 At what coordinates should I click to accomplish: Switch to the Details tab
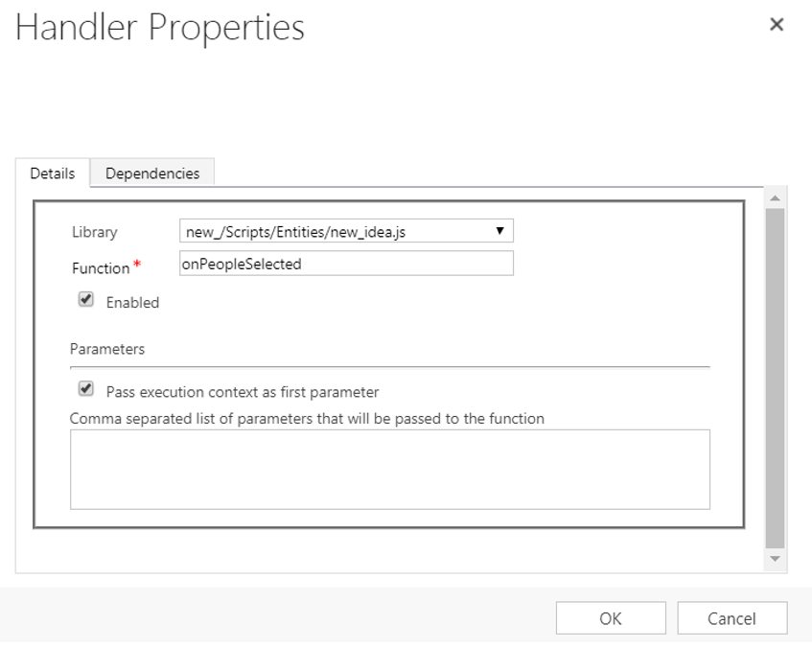coord(53,173)
